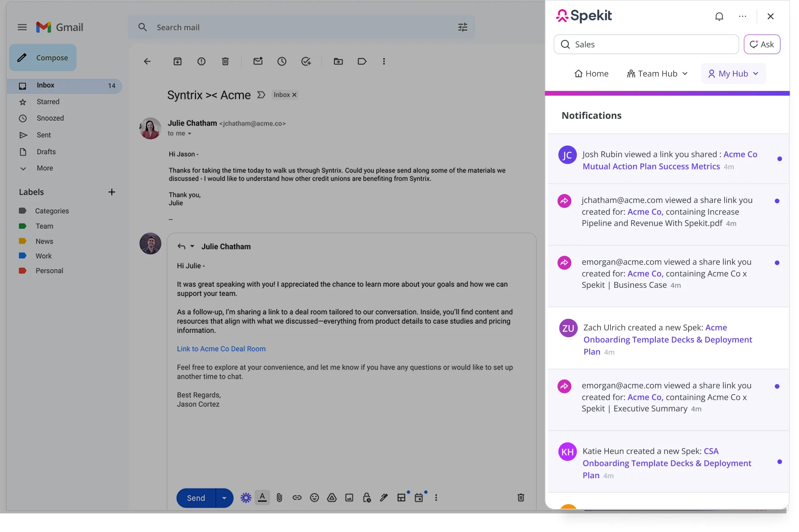
Task: Select the Categories label
Action: click(52, 211)
